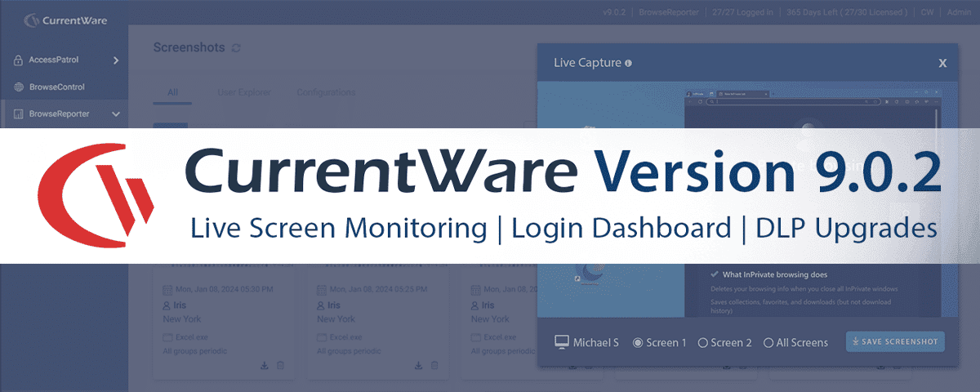This screenshot has width=980, height=392.
Task: Select the Screen 1 radio button
Action: click(638, 343)
